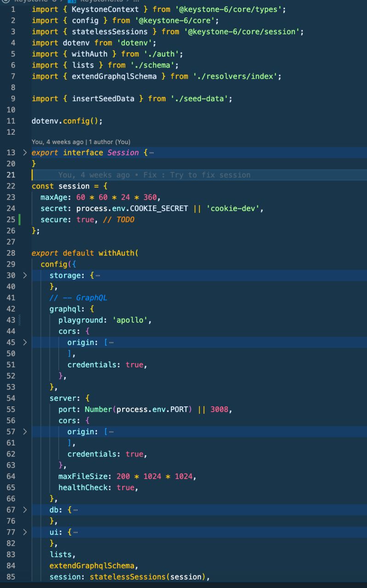367x588 pixels.
Task: Click 'statelessSessions' in the line 3 import
Action: click(110, 32)
